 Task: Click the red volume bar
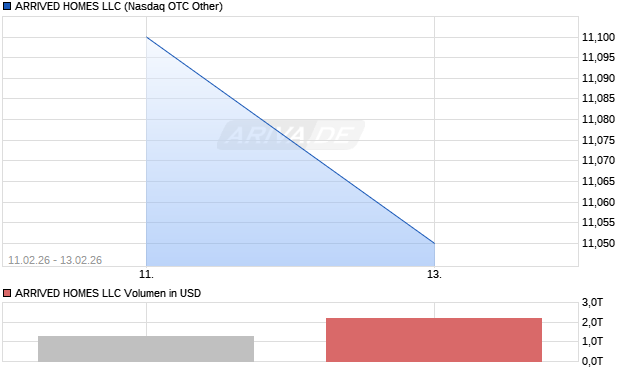[x=434, y=340]
